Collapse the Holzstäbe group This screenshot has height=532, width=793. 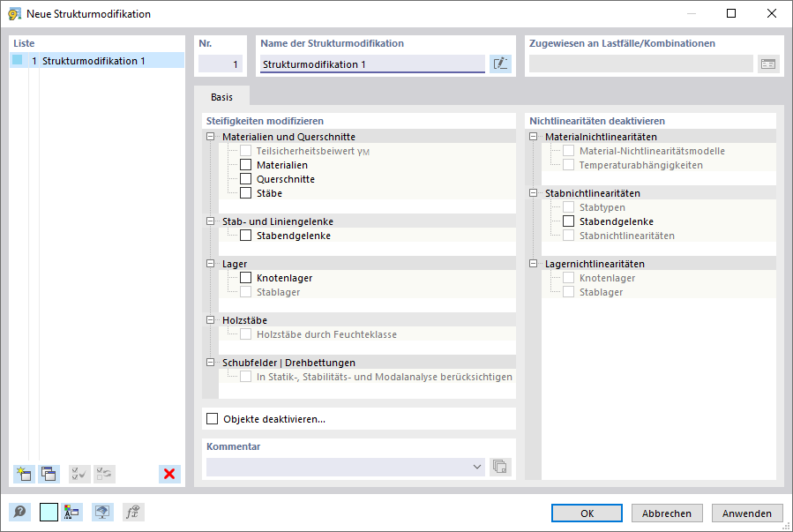coord(211,320)
